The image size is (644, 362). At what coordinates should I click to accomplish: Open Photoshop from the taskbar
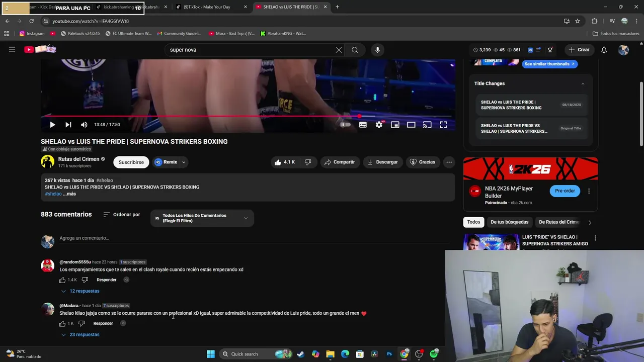[389, 354]
